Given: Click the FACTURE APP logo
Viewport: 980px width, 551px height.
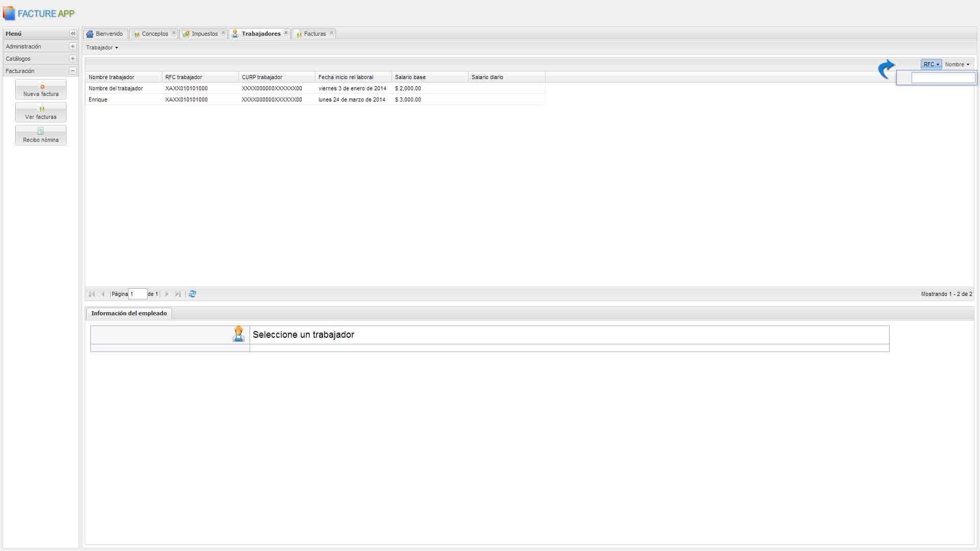Looking at the screenshot, I should 39,14.
